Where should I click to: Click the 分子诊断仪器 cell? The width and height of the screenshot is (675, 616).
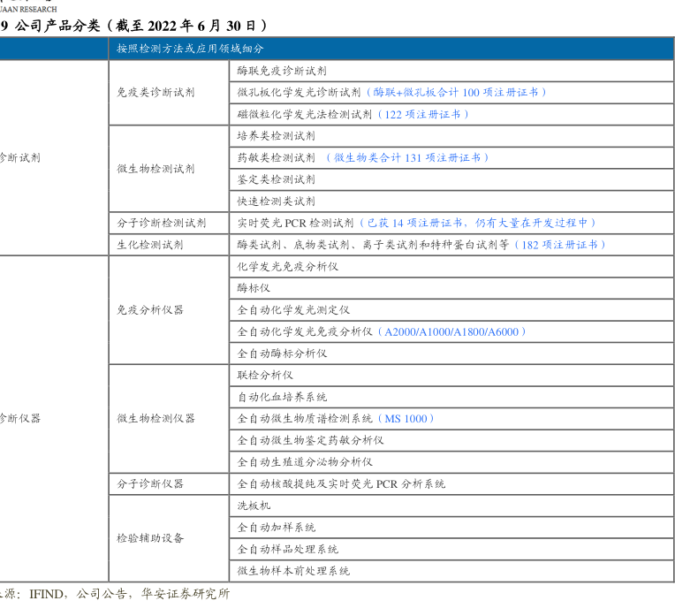click(x=169, y=484)
